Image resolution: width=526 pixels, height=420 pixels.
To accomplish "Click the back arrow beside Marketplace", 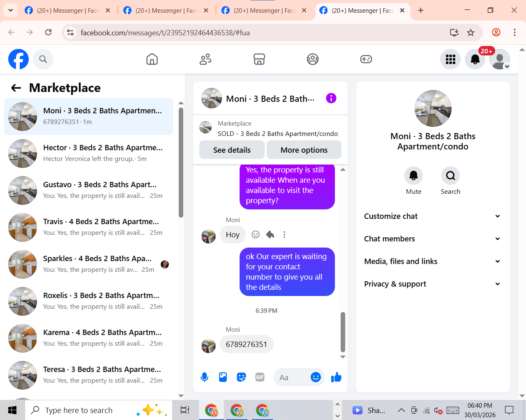I will (x=16, y=87).
